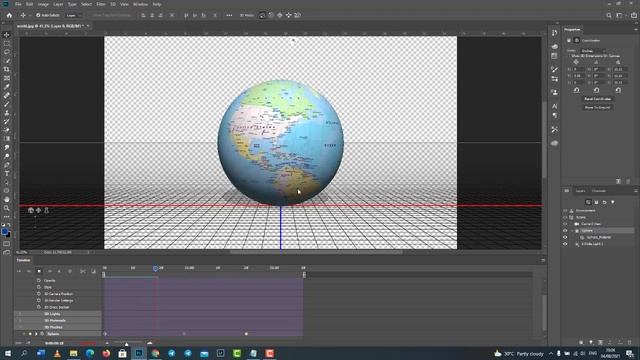Select the Lasso tool
This screenshot has width=640, height=360.
[x=7, y=52]
